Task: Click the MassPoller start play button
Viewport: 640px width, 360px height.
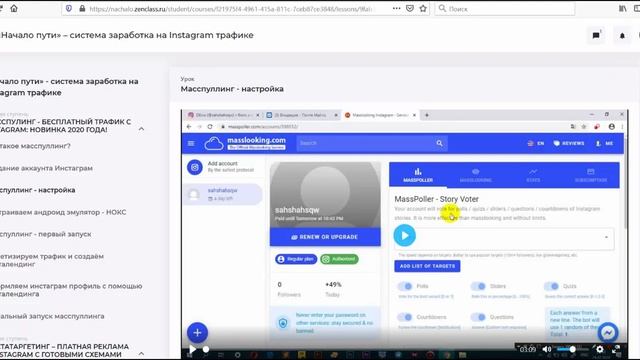Action: click(x=404, y=236)
